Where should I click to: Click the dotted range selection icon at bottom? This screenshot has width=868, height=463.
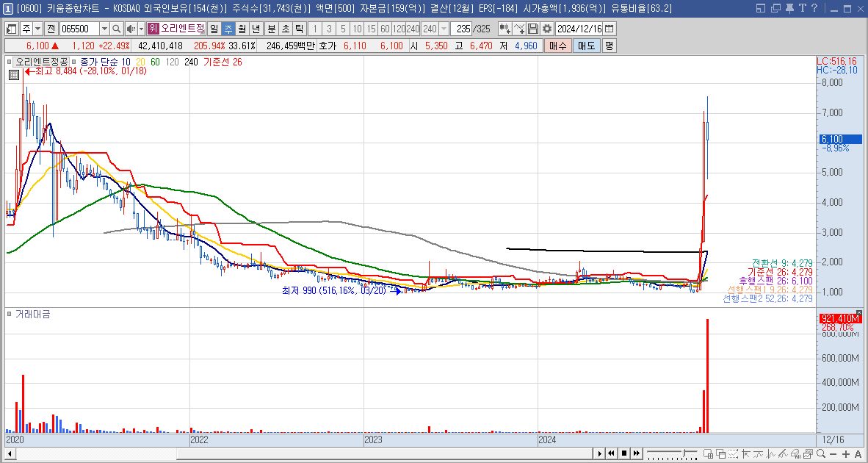[x=734, y=454]
